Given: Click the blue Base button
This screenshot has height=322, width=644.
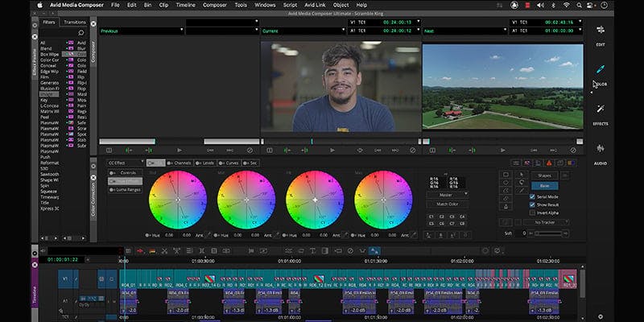Looking at the screenshot, I should [544, 186].
